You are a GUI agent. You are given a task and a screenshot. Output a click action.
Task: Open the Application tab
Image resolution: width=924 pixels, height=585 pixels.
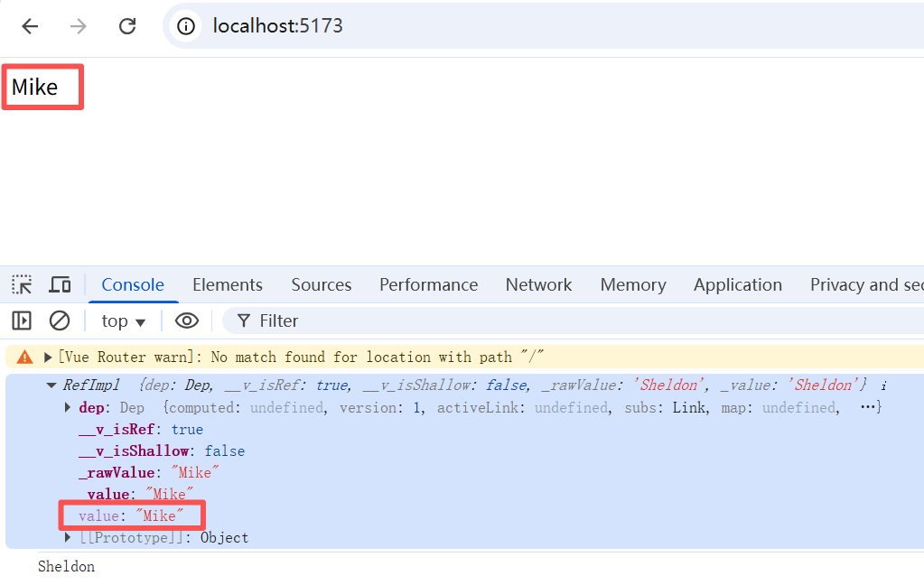pyautogui.click(x=738, y=285)
